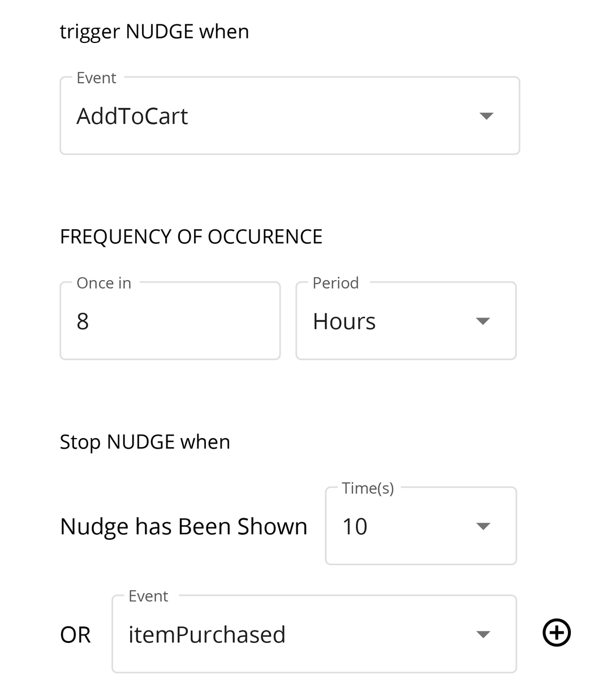Click the OR label beside the event dropdown

[x=75, y=634]
